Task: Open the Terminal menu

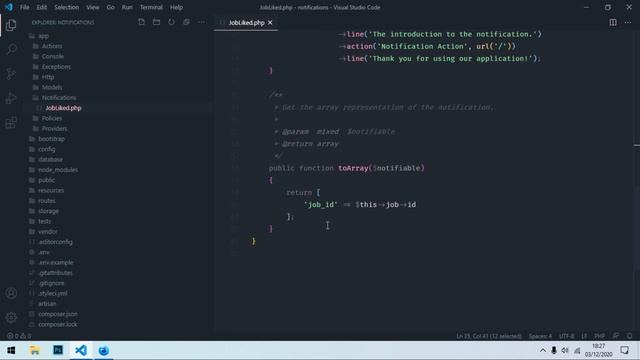Action: click(x=151, y=7)
